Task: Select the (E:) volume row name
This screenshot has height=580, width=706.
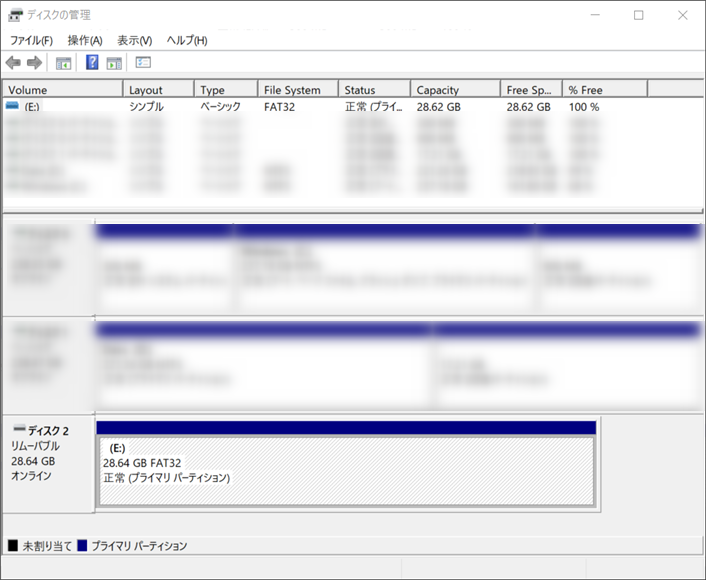Action: pyautogui.click(x=32, y=107)
